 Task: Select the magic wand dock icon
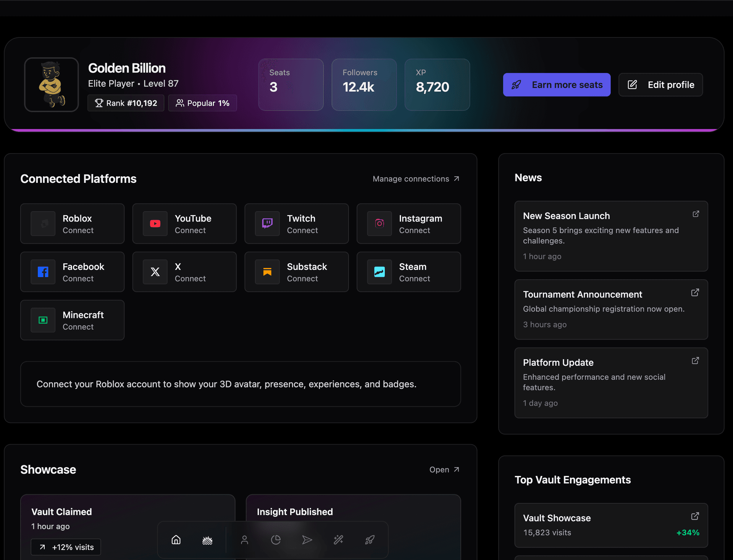tap(338, 540)
